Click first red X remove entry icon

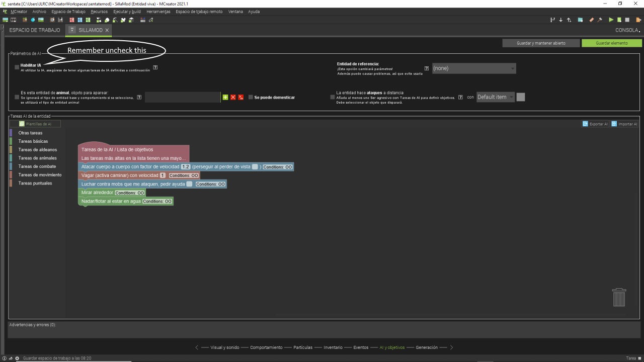click(x=233, y=97)
